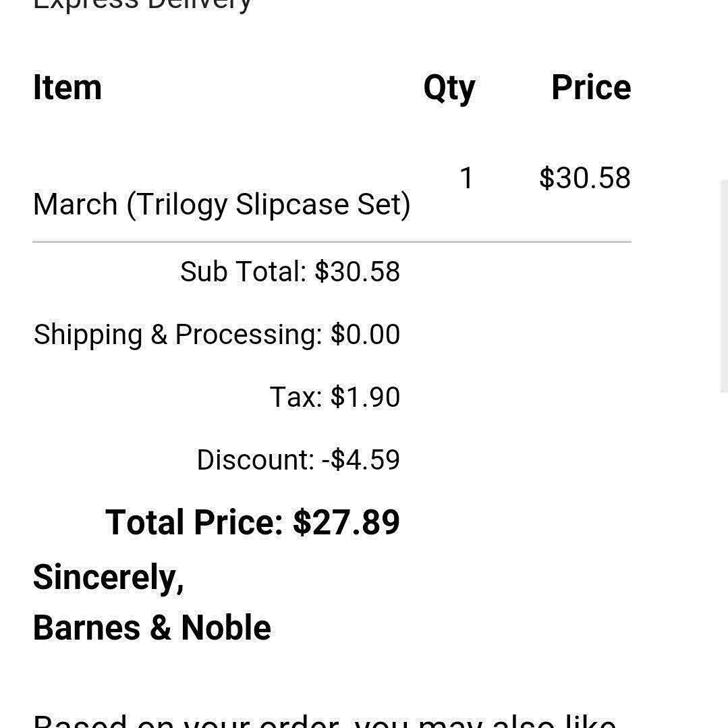Click the Barnes & Noble signature

tap(152, 628)
